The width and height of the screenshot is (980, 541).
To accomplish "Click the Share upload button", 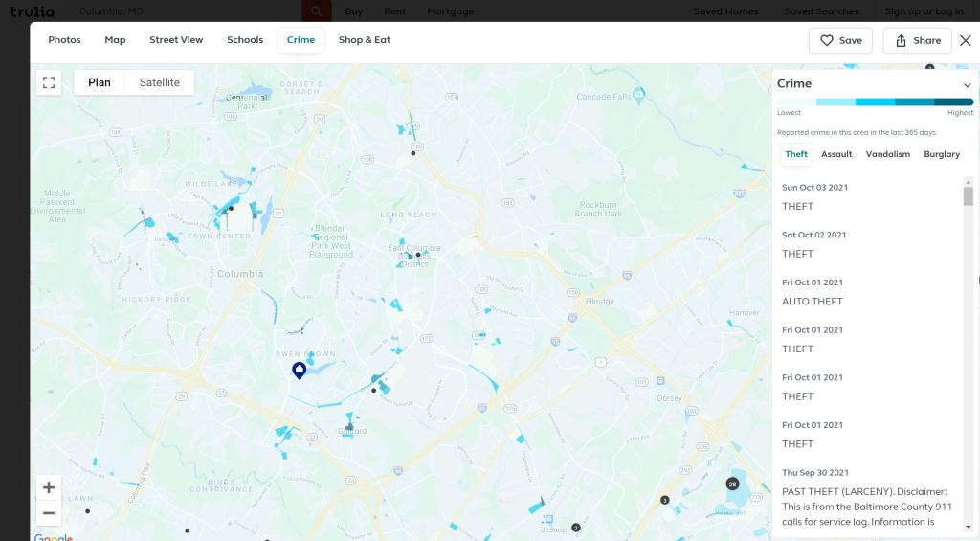I will click(917, 40).
